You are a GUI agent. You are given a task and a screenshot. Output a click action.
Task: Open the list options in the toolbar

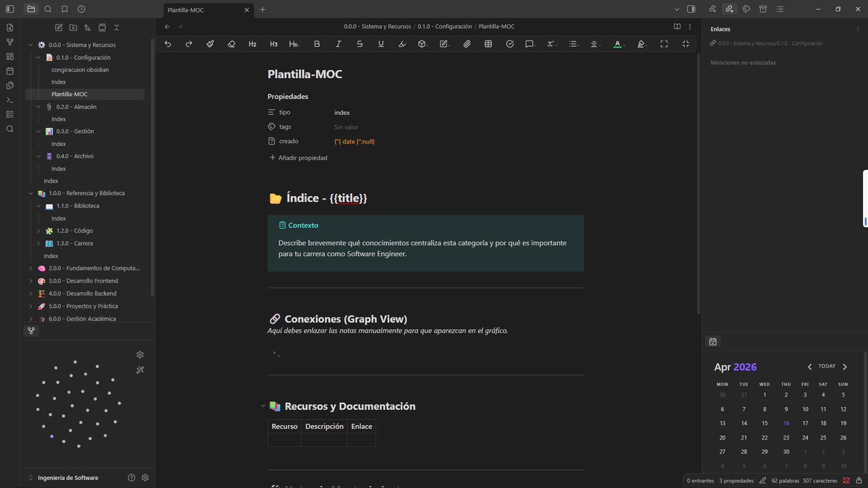(x=573, y=44)
